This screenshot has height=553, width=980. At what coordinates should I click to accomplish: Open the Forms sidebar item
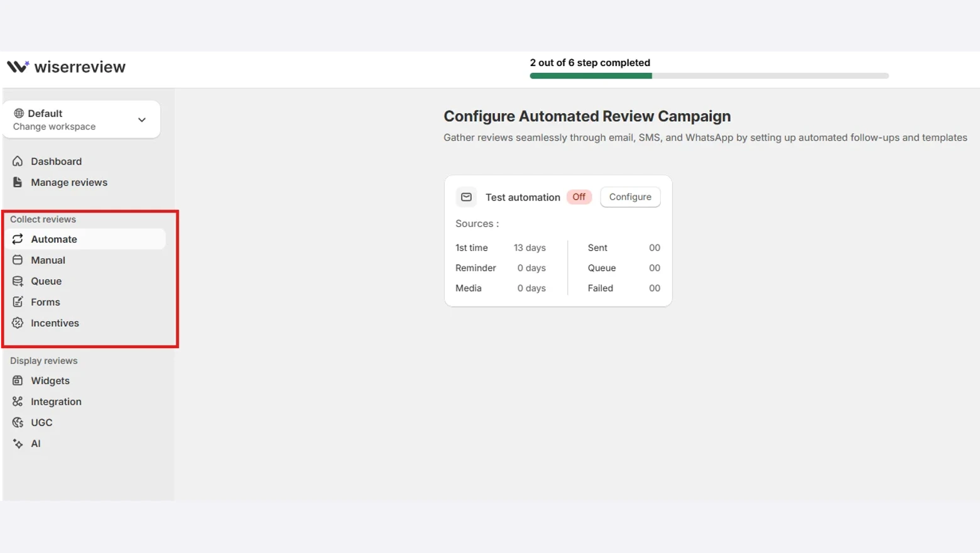[45, 302]
